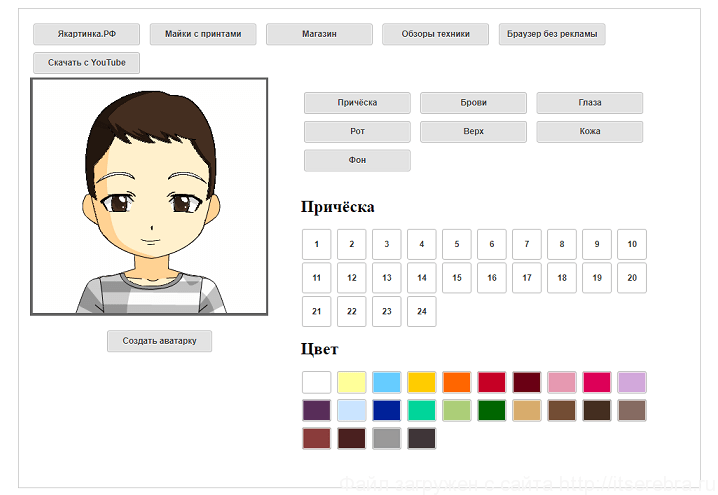The width and height of the screenshot is (718, 495).
Task: Select hairstyle number 10
Action: [631, 244]
